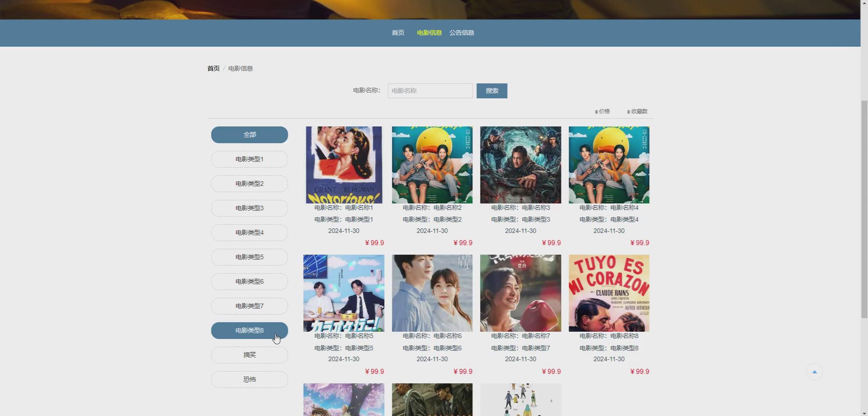Toggle sorting by 收藏数
The height and width of the screenshot is (416, 868).
click(x=638, y=111)
